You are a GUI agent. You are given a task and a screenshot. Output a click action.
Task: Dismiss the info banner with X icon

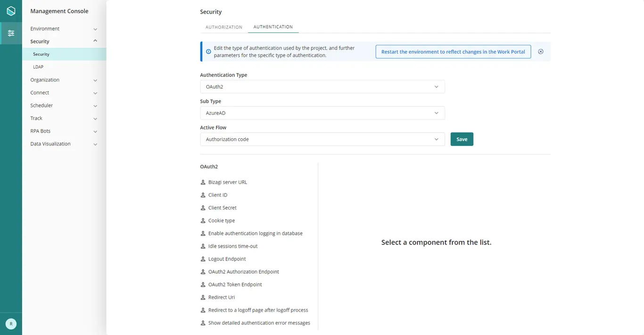tap(541, 52)
